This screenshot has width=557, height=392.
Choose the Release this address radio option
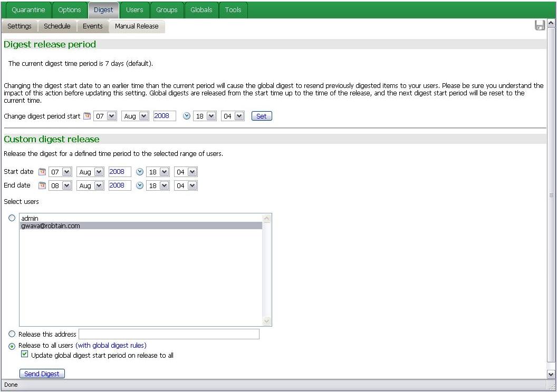click(12, 334)
